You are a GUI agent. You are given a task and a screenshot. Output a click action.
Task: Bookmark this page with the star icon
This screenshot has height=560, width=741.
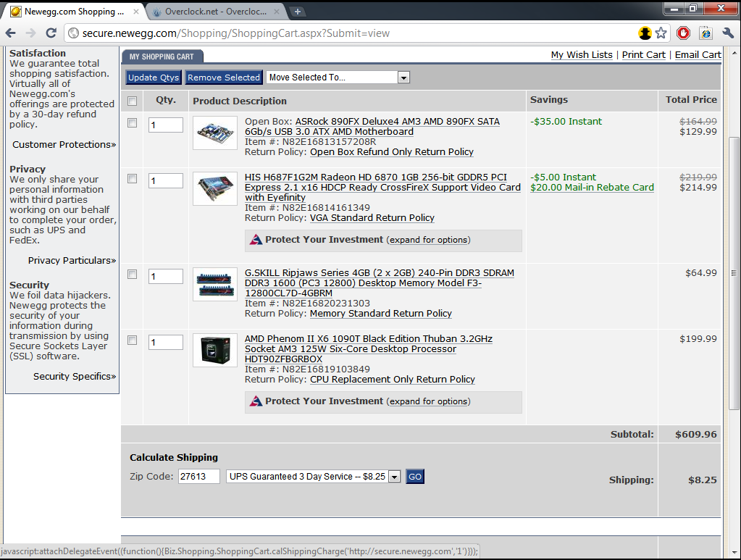[x=661, y=33]
